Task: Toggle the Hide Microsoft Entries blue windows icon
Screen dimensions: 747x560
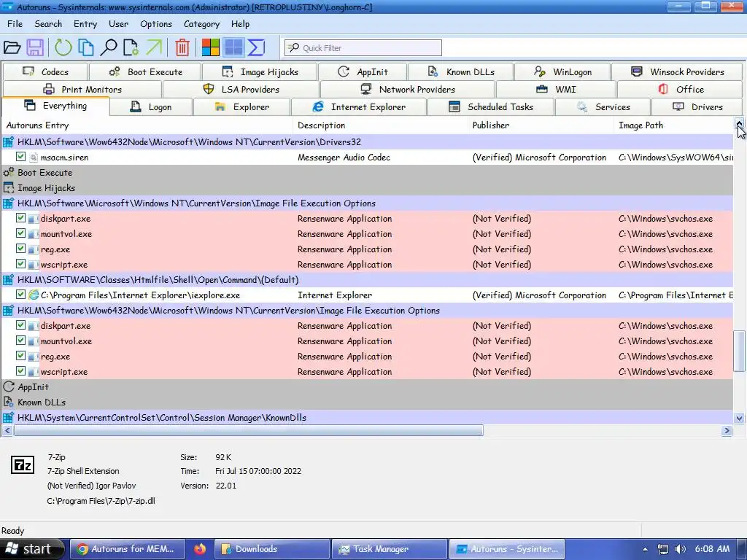Action: [x=233, y=47]
